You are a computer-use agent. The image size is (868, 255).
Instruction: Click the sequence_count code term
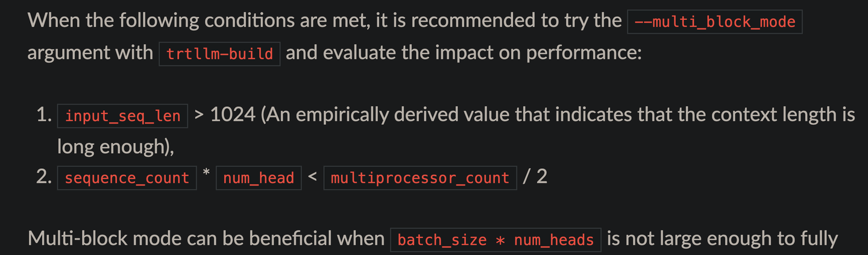tap(127, 178)
